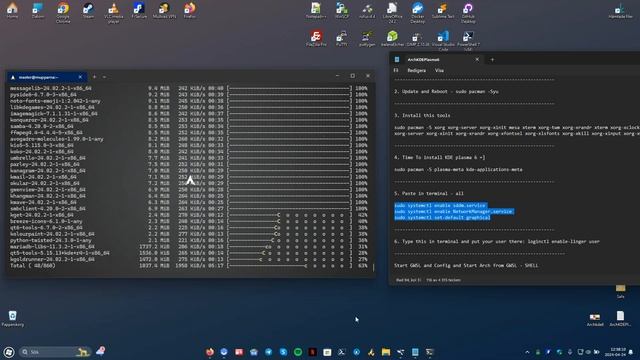Open the first menu in Notepad menu bar
The image size is (640, 360).
click(396, 71)
